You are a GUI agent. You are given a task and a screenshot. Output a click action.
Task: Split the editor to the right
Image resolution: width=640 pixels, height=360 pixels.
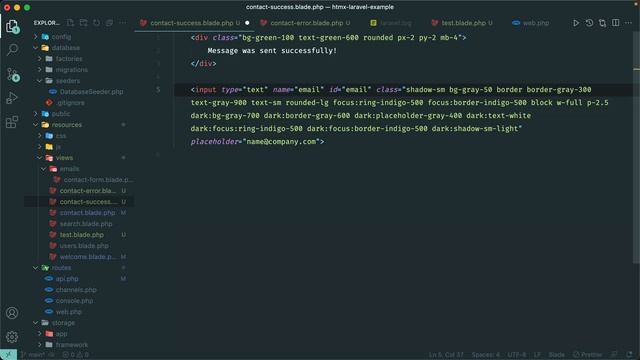click(616, 23)
